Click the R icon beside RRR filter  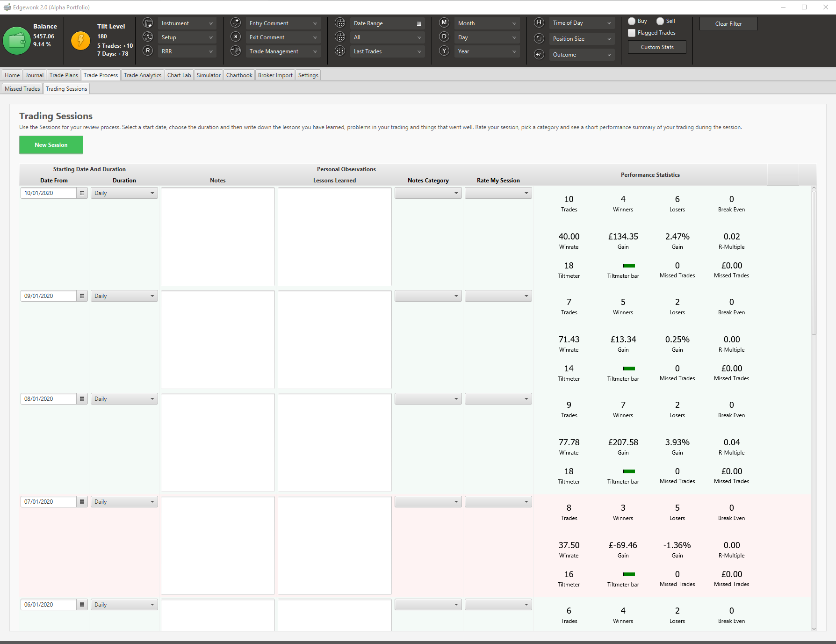click(x=148, y=51)
